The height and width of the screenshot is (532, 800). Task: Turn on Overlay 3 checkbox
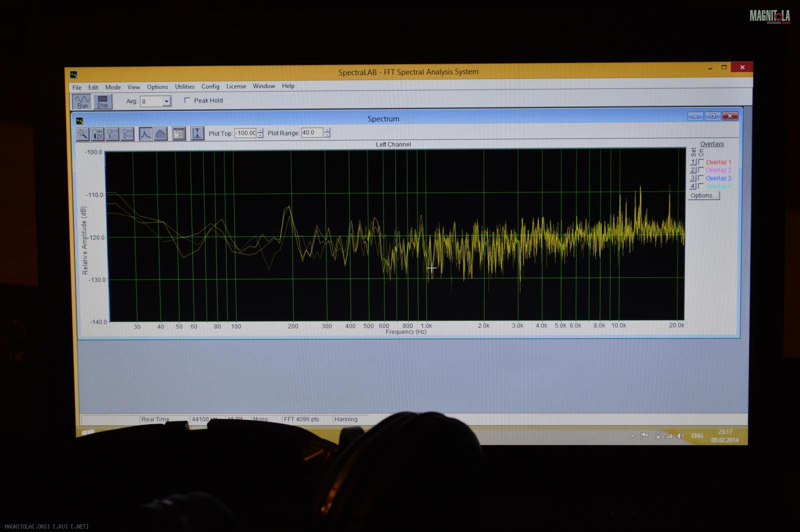coord(701,178)
